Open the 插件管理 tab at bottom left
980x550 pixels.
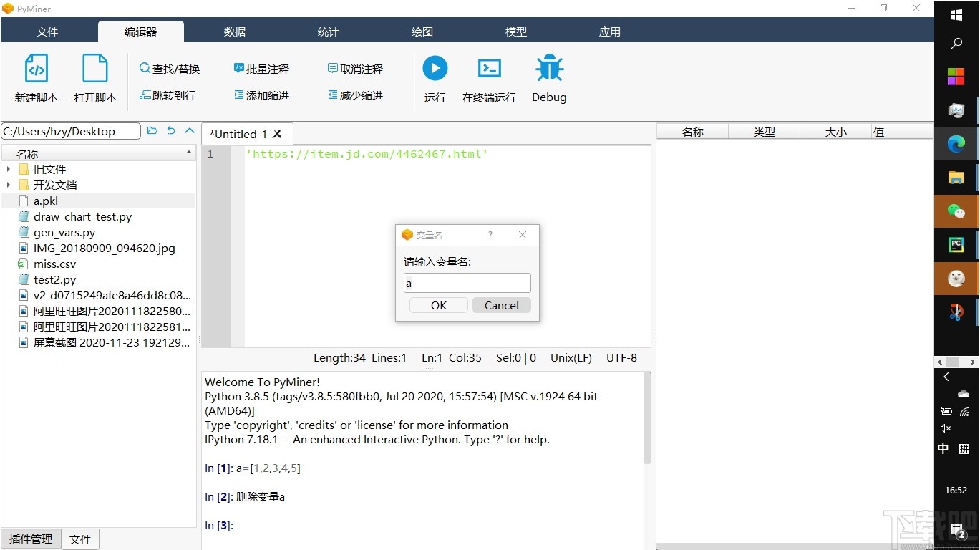point(31,539)
